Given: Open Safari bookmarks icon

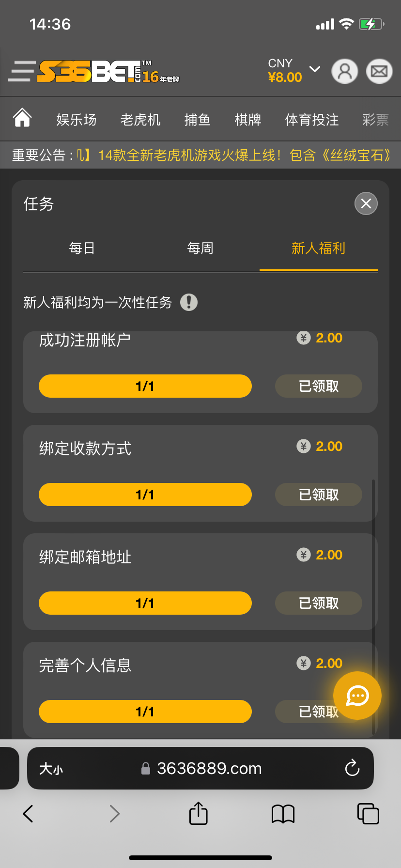Looking at the screenshot, I should coord(283,814).
